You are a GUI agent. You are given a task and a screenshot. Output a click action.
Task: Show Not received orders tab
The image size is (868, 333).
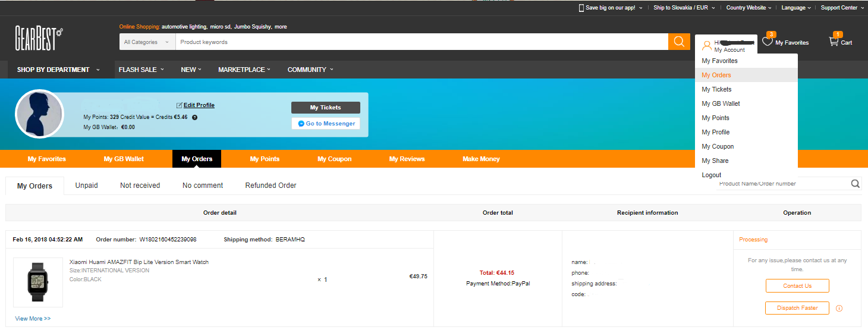tap(140, 186)
